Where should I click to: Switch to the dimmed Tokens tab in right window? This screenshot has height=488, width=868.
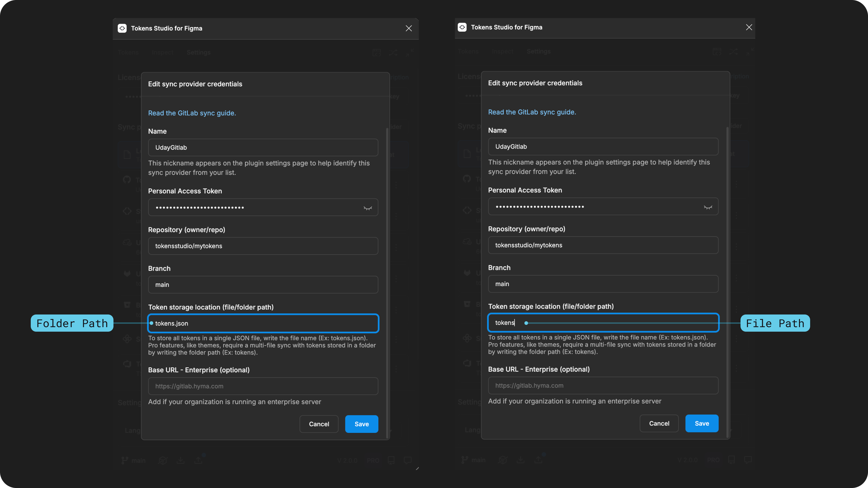[x=468, y=52]
